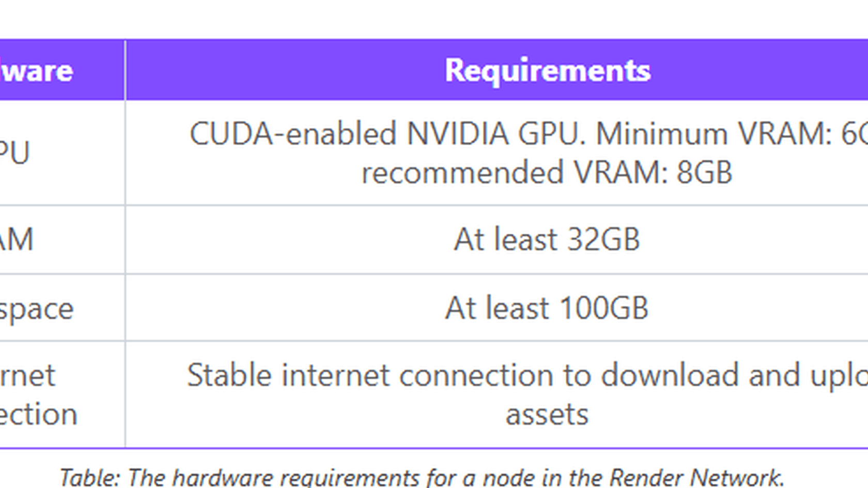Image resolution: width=868 pixels, height=488 pixels.
Task: Click the cut-off "ware" column header
Action: [36, 70]
